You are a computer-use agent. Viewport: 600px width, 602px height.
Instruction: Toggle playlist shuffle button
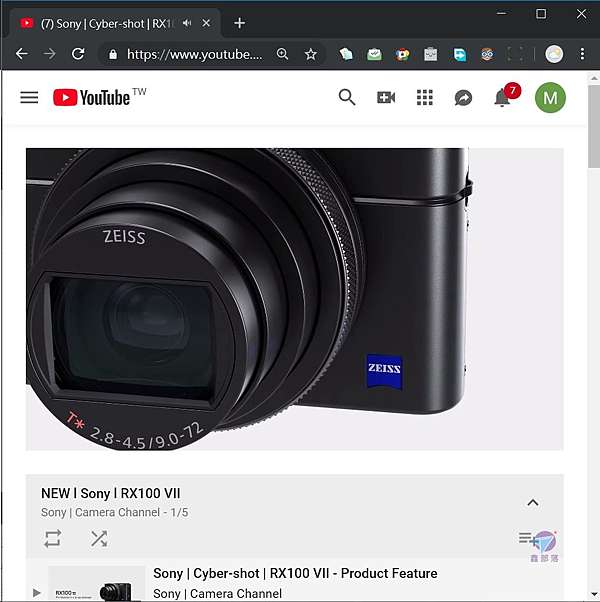tap(99, 538)
